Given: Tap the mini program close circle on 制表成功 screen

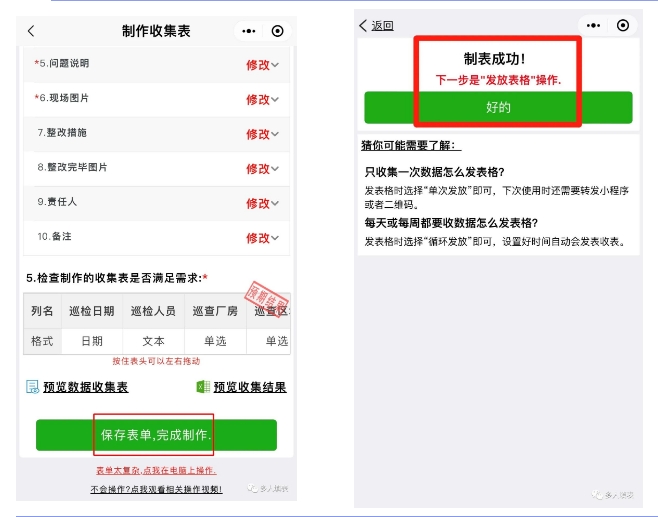Looking at the screenshot, I should (622, 26).
